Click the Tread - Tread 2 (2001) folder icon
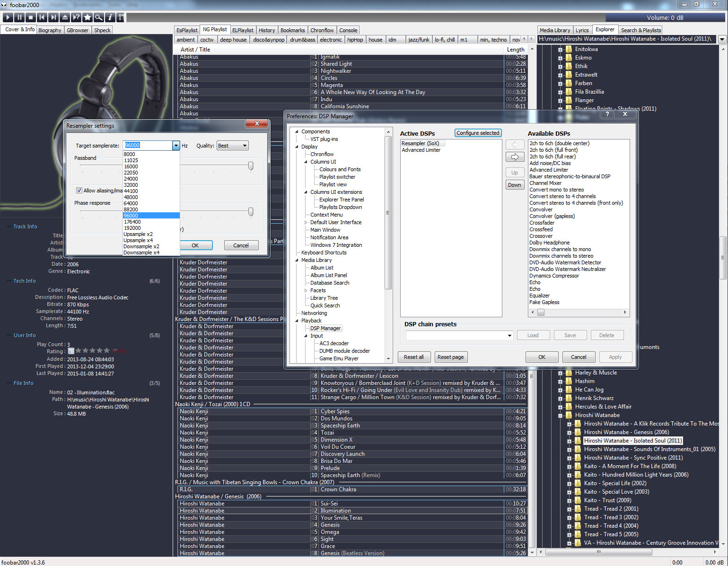 click(578, 509)
